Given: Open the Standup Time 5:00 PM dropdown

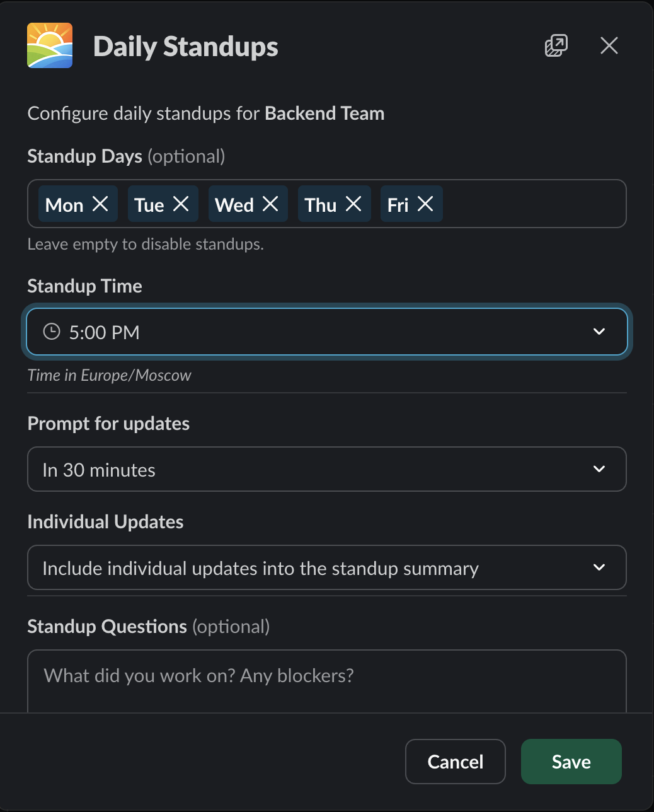Looking at the screenshot, I should (315, 332).
